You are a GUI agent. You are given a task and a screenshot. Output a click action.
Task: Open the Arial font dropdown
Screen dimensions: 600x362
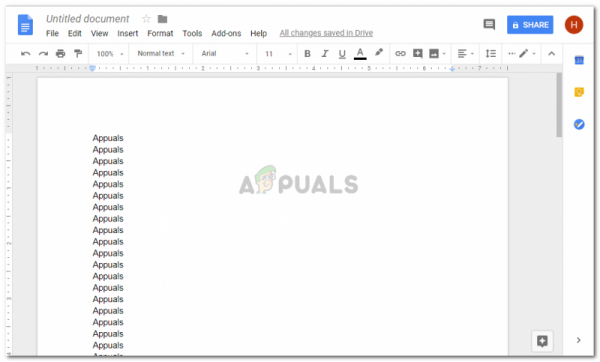pyautogui.click(x=225, y=54)
